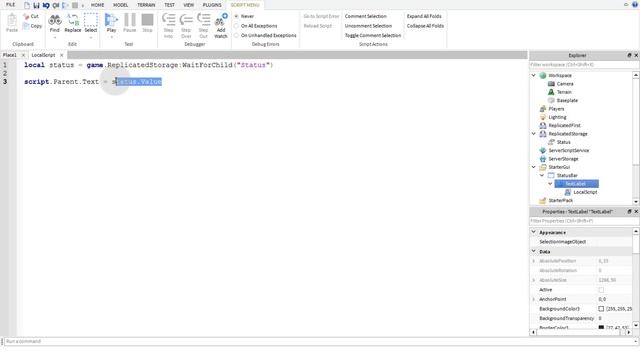Switch to the TERRAIN ribbon tab

(x=146, y=5)
